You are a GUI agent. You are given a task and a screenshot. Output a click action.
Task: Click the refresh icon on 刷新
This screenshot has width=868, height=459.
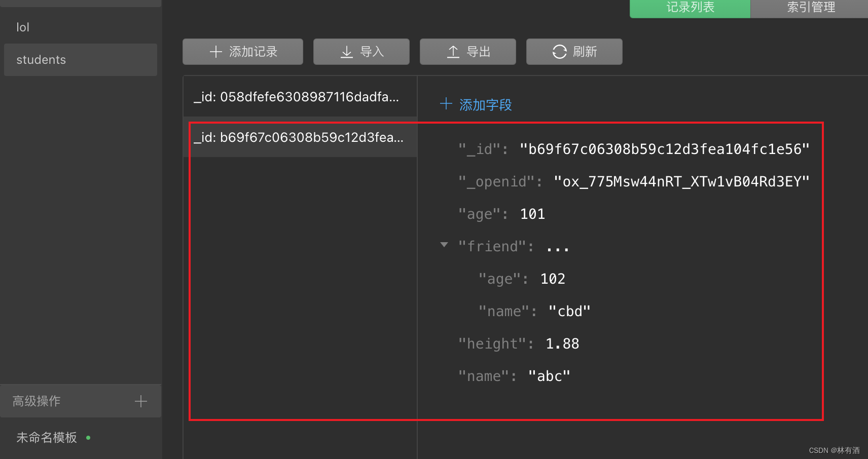560,52
